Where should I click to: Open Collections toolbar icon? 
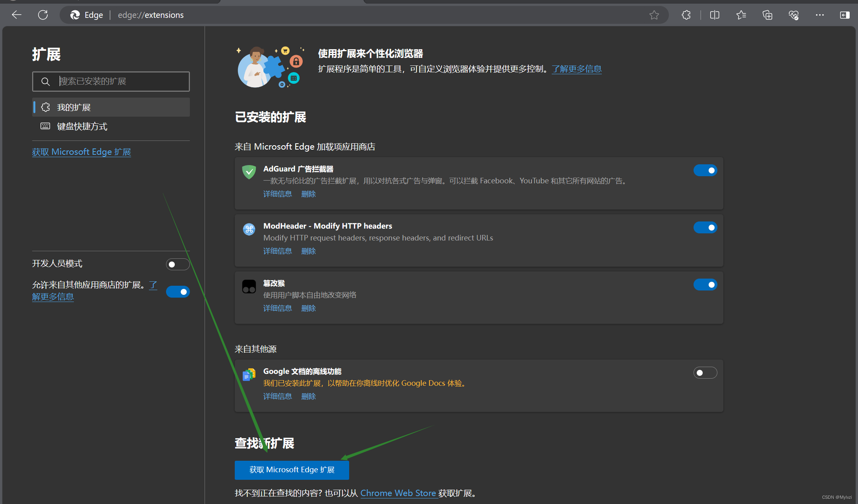point(767,15)
